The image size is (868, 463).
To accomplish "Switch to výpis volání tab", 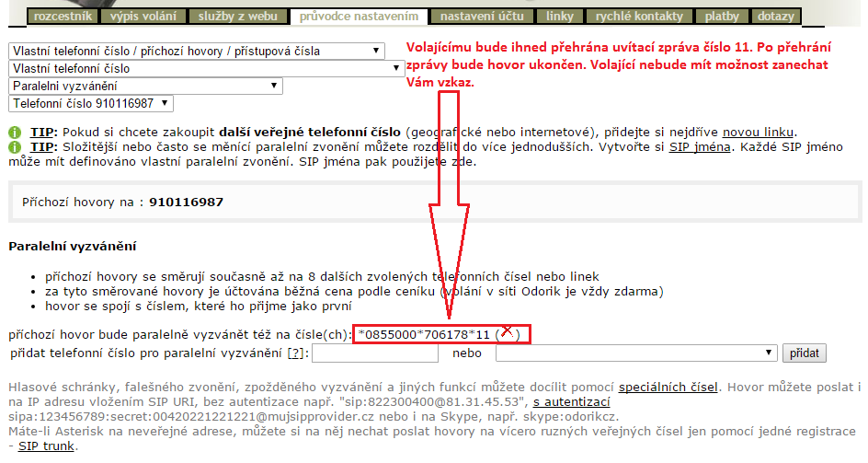I will click(x=143, y=17).
